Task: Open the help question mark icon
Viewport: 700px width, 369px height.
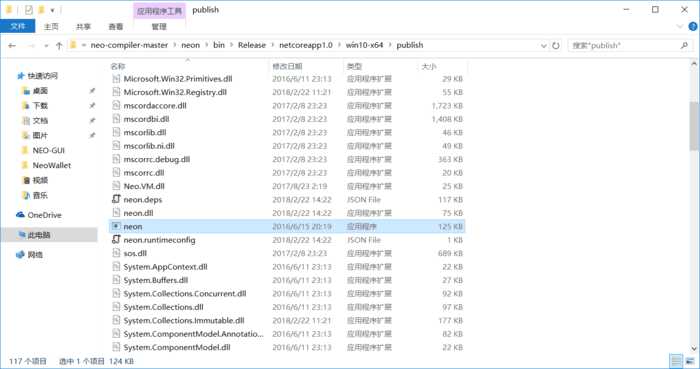Action: pos(693,27)
